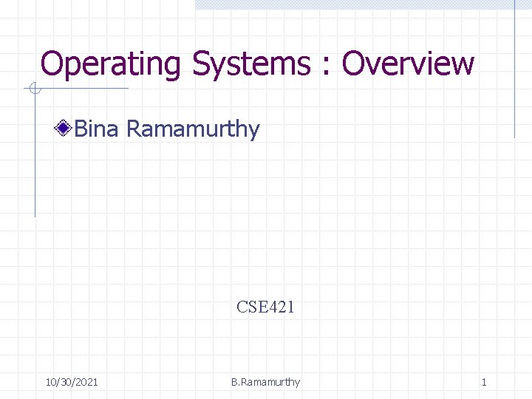
Task: Click the course code "CSE421"
Action: [x=265, y=307]
